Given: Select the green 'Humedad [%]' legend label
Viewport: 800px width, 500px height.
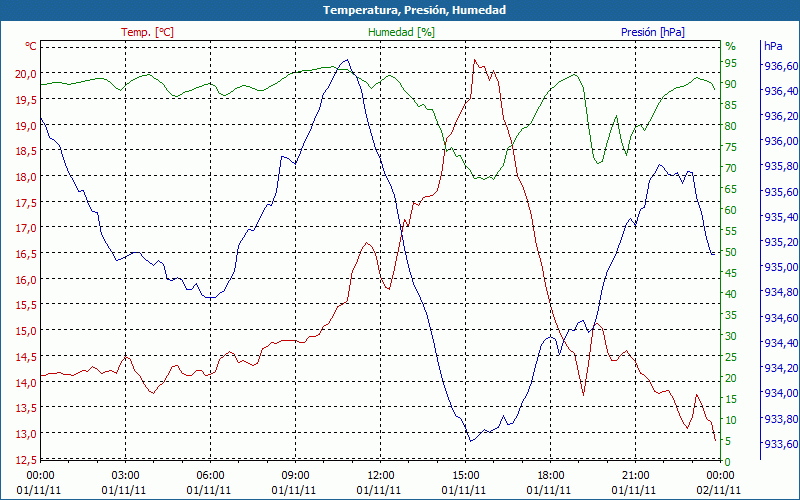Looking at the screenshot, I should 402,32.
